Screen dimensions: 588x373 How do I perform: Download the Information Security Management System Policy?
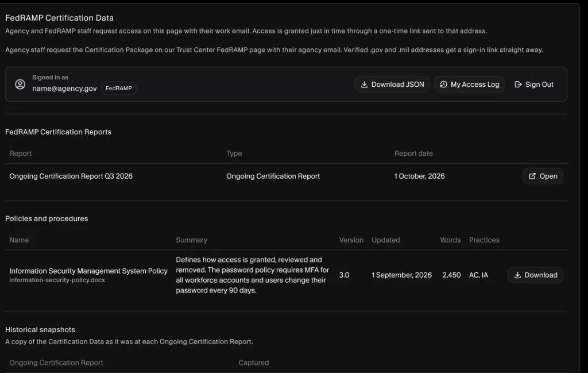pos(535,275)
